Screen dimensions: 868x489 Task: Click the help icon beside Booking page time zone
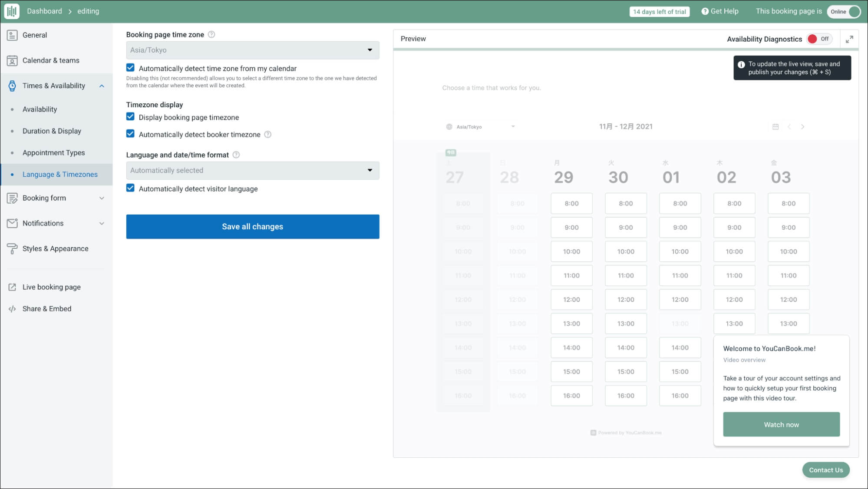(x=211, y=34)
